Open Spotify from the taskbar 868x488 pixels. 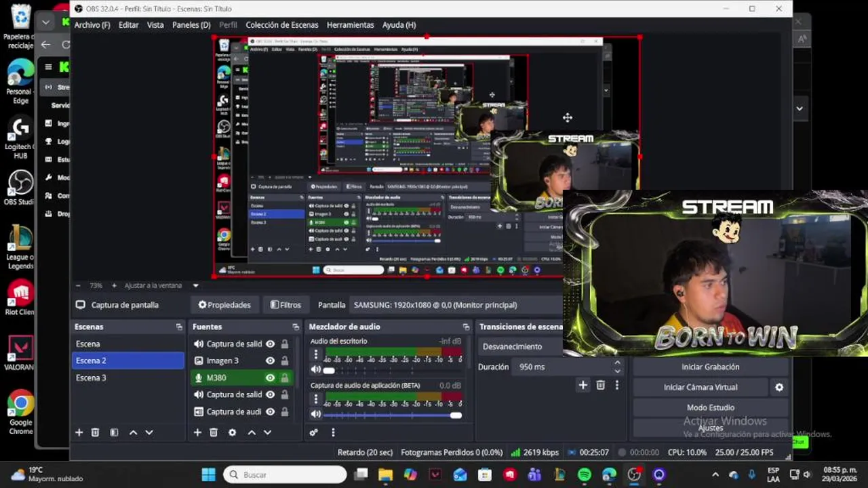(x=585, y=474)
